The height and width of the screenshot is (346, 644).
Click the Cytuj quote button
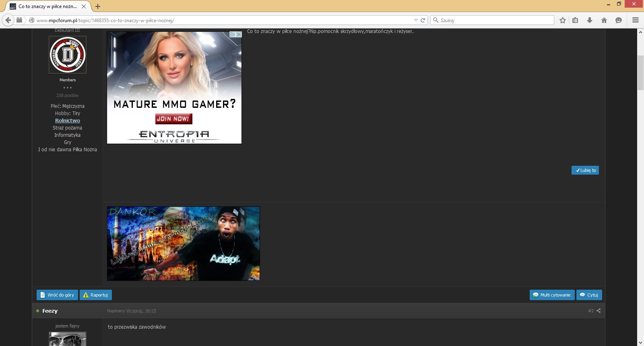pyautogui.click(x=589, y=295)
